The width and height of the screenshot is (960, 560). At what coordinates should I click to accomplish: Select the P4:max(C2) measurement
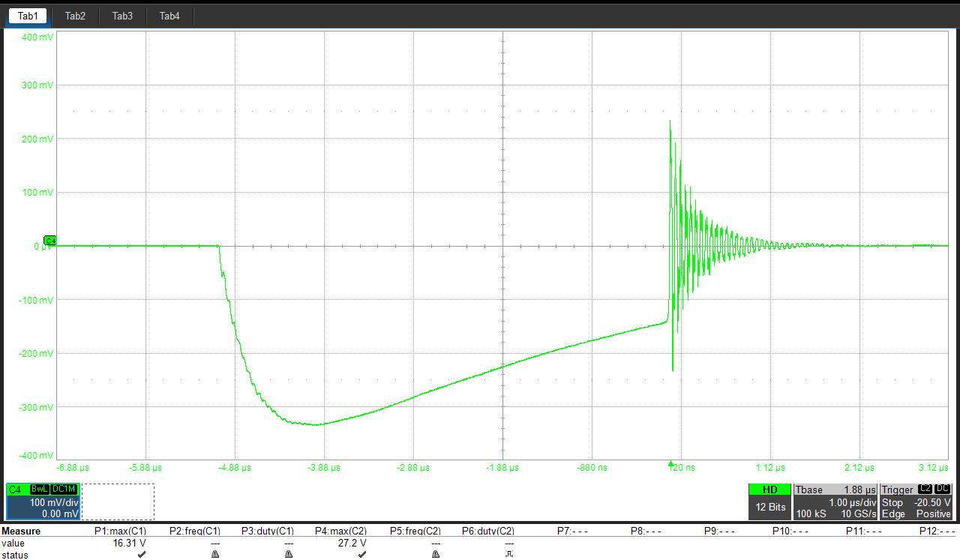pyautogui.click(x=341, y=531)
